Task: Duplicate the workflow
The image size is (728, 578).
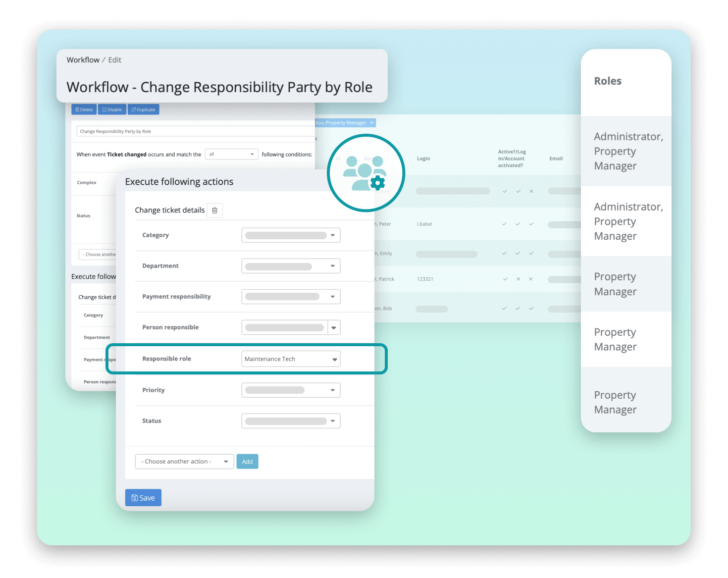Action: 144,109
